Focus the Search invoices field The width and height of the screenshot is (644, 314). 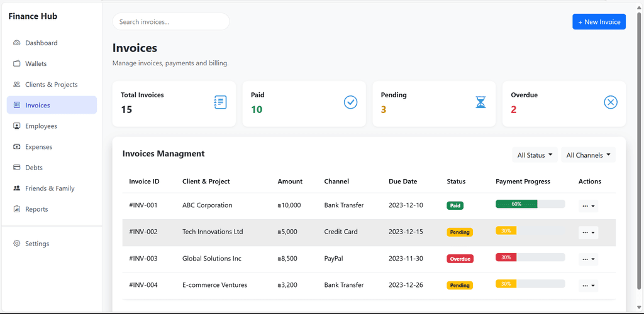(171, 22)
